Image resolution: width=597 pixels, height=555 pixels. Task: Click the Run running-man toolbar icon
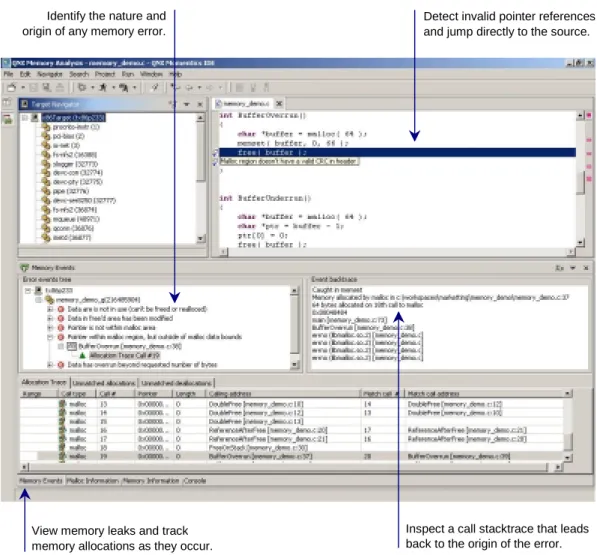point(103,88)
